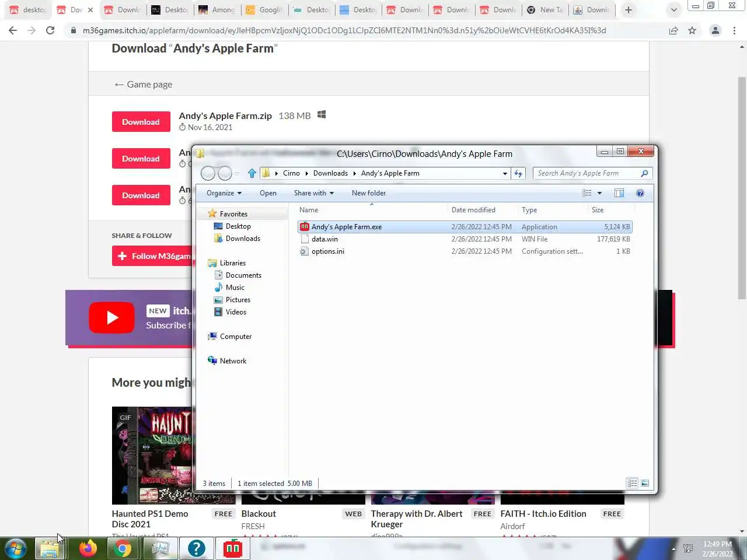Click Andy's Apple Farm taskbar icon
747x560 pixels.
pyautogui.click(x=233, y=548)
